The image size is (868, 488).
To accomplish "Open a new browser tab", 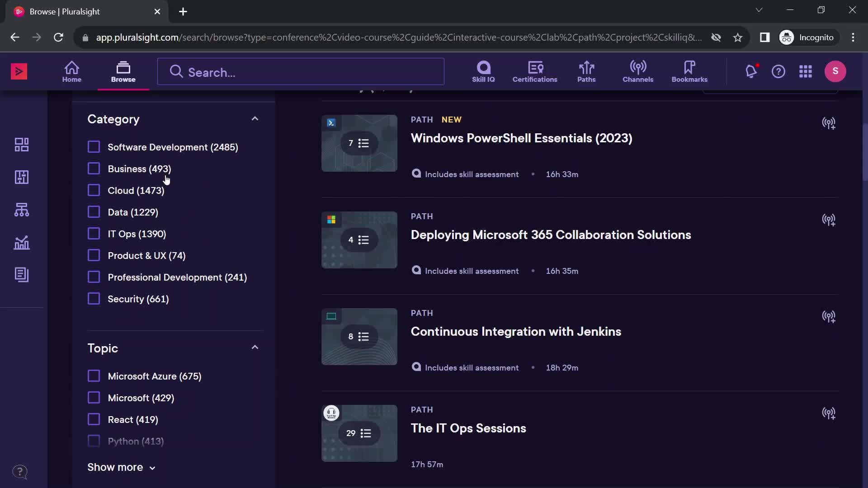I will (x=183, y=12).
